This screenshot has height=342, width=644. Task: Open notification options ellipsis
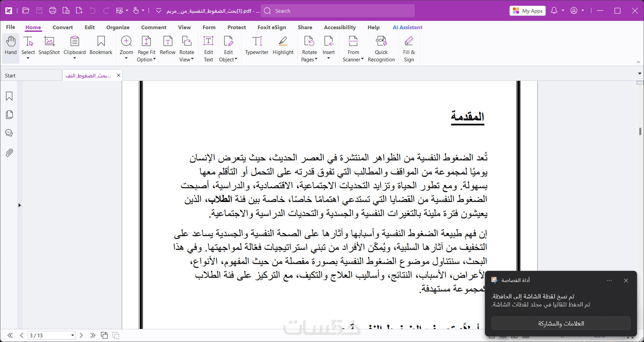click(x=609, y=280)
